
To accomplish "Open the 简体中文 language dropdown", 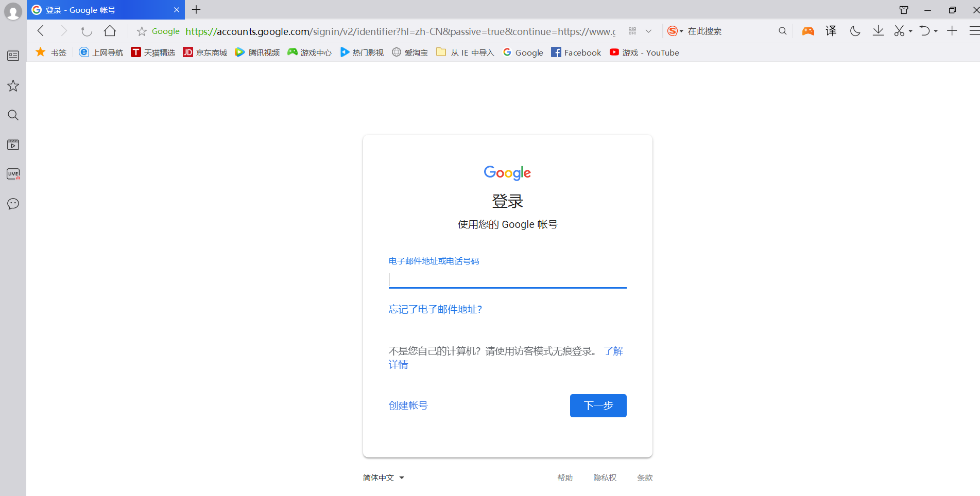I will click(384, 477).
